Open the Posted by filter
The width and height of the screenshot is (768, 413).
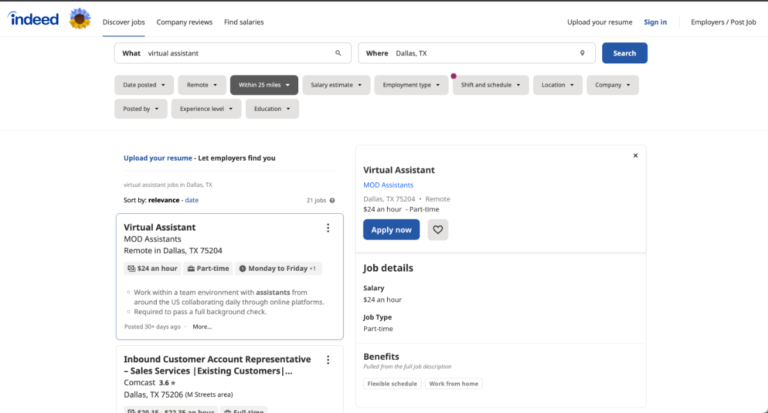point(141,109)
